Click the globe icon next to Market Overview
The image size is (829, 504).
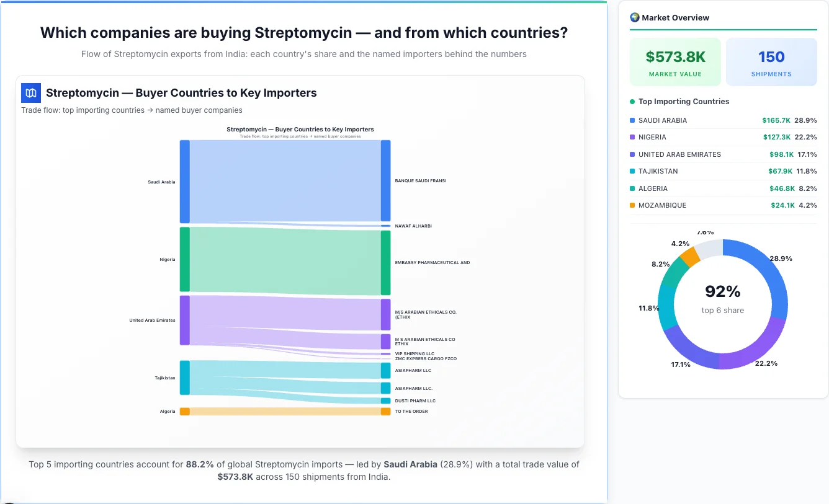634,17
